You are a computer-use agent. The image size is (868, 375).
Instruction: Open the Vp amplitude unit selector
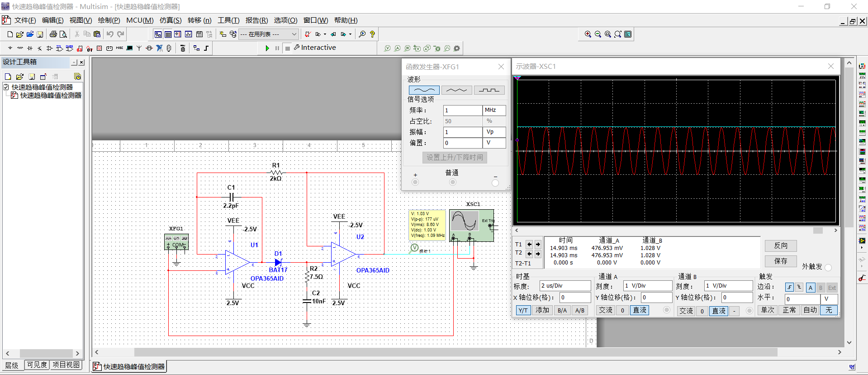494,132
